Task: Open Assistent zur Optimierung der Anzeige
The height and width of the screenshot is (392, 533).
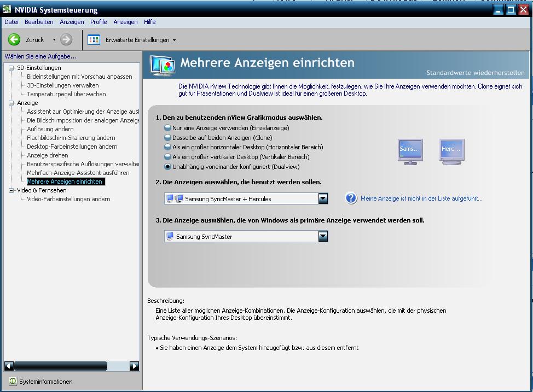Action: [x=83, y=112]
